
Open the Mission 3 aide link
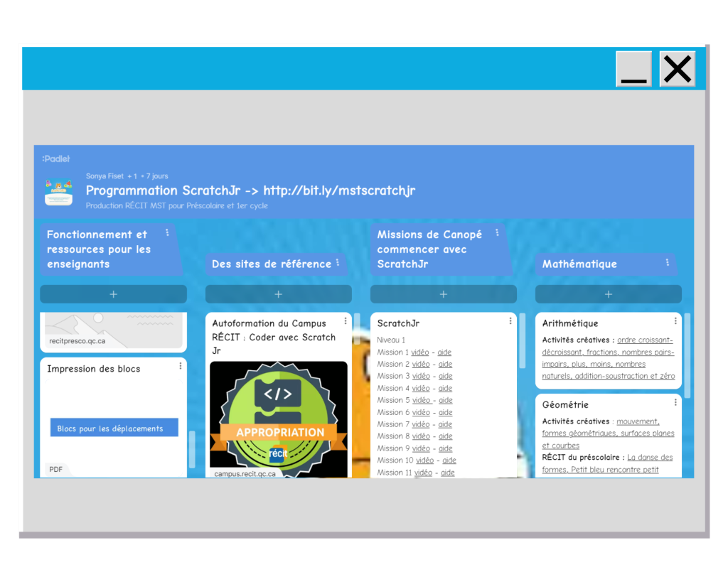click(445, 377)
